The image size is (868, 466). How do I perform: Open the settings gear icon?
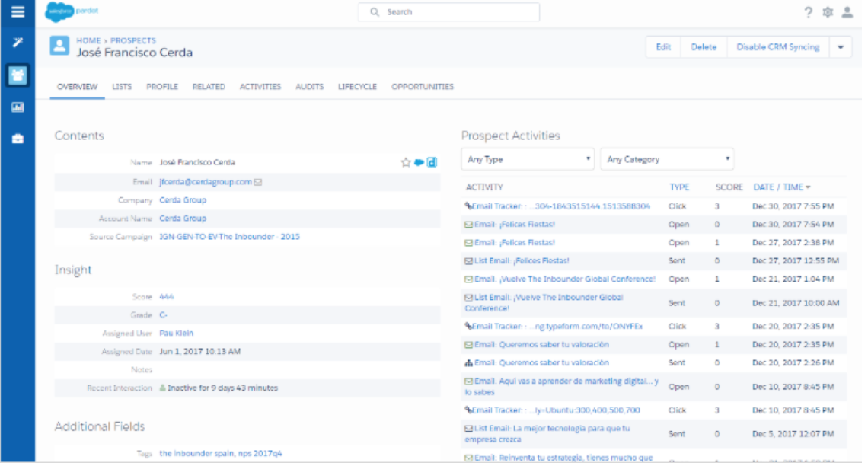pos(828,12)
